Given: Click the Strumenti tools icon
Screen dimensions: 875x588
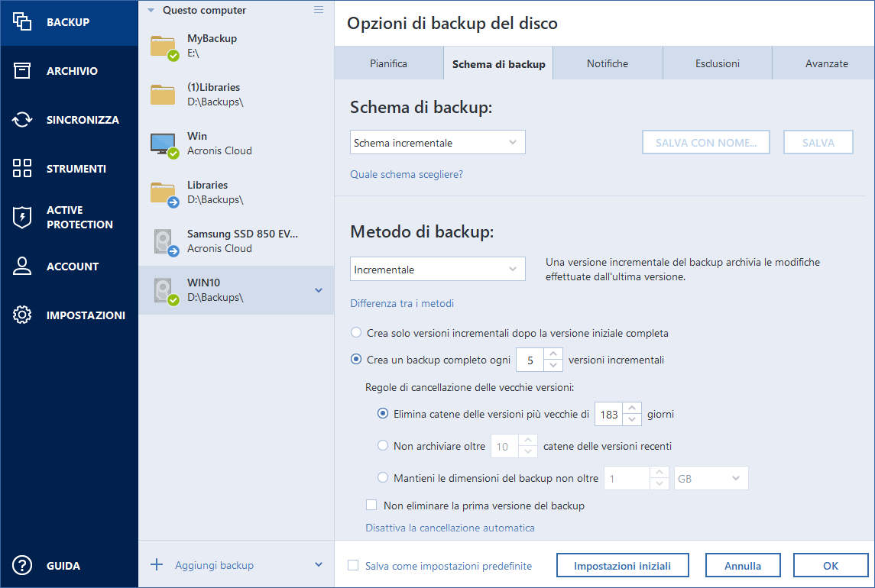Looking at the screenshot, I should [23, 168].
